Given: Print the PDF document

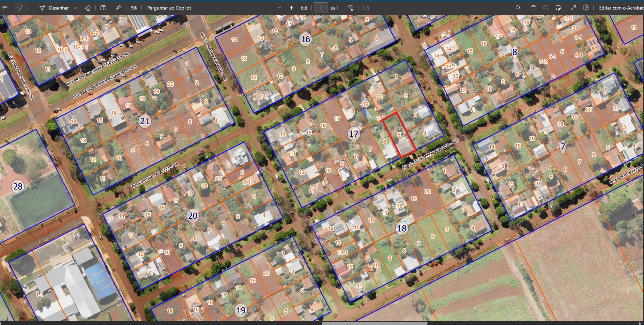Looking at the screenshot, I should 534,8.
